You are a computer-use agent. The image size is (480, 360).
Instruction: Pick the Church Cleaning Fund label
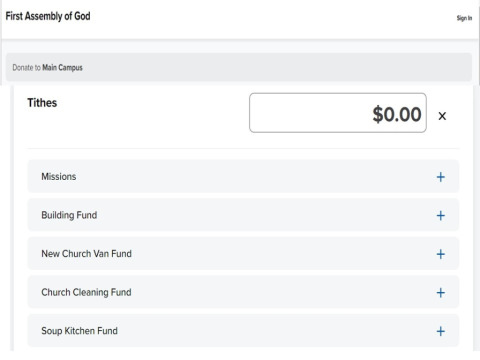pos(86,292)
